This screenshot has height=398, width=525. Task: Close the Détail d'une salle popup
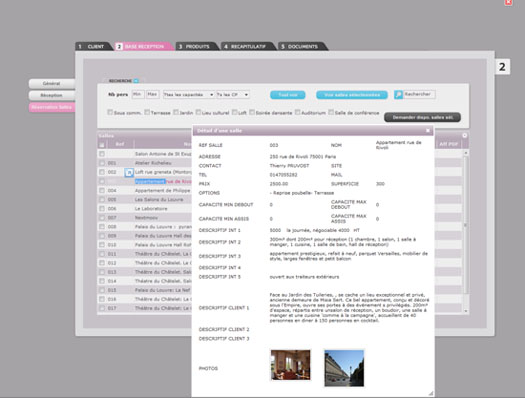(428, 131)
